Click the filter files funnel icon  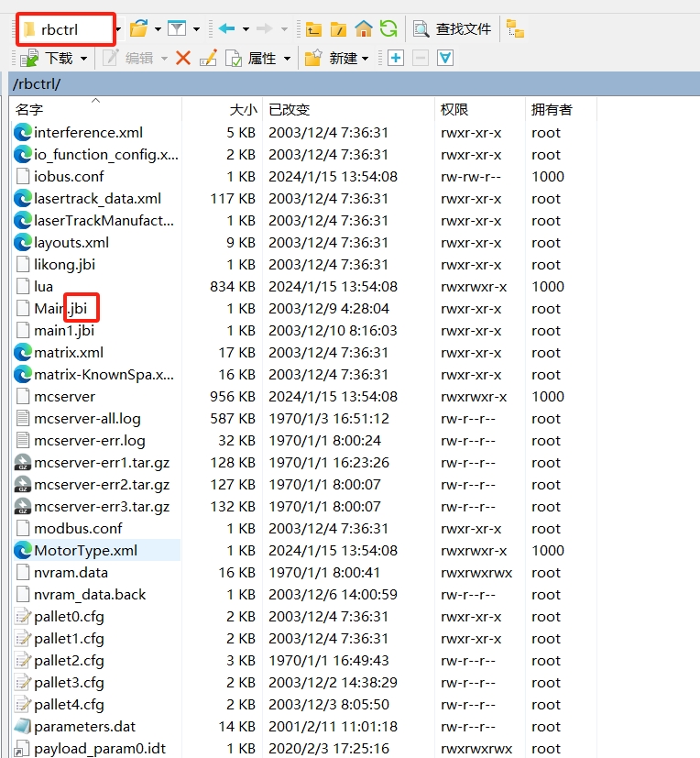pyautogui.click(x=177, y=29)
